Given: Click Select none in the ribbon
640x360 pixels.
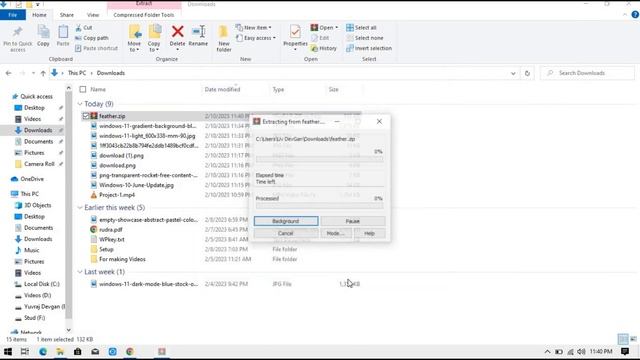Looking at the screenshot, I should [364, 38].
